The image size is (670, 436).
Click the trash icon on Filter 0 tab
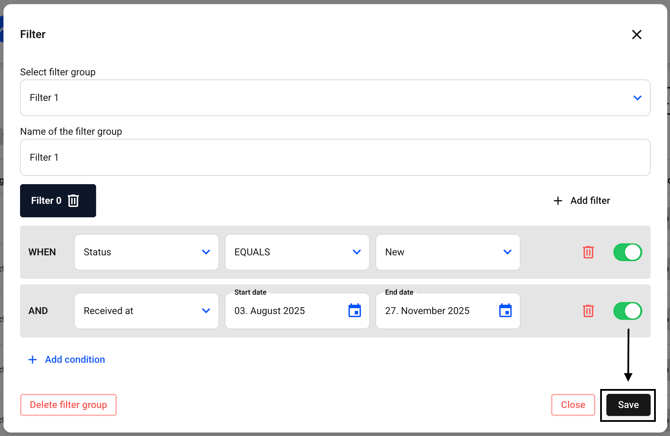[73, 201]
